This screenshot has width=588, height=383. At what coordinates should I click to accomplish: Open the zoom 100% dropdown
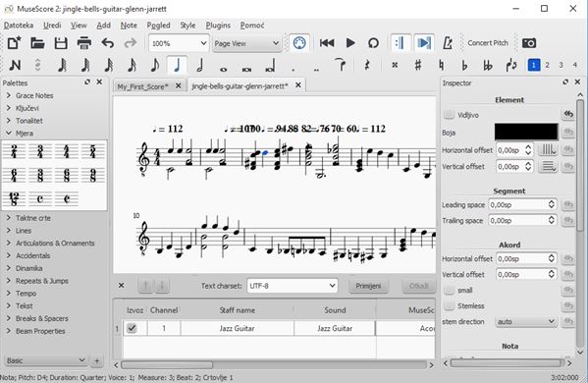[x=179, y=43]
